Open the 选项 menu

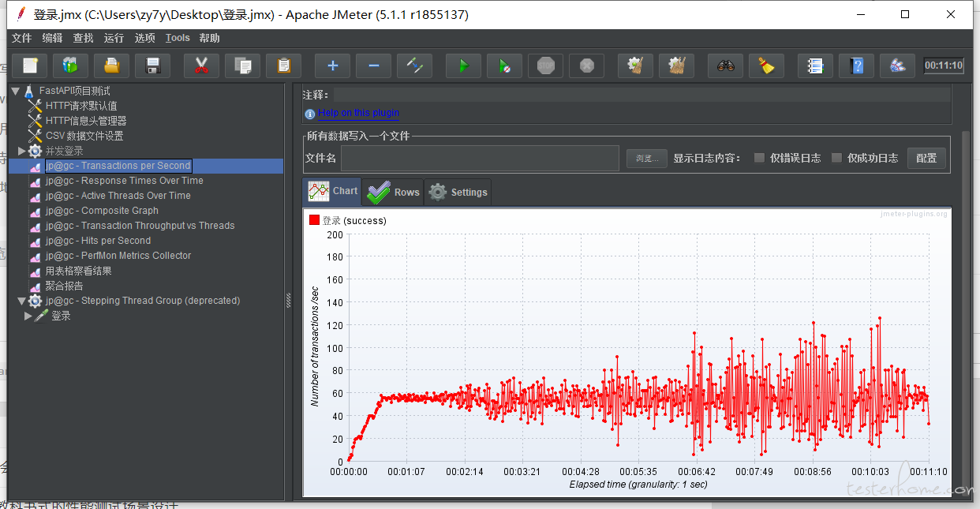[x=145, y=38]
